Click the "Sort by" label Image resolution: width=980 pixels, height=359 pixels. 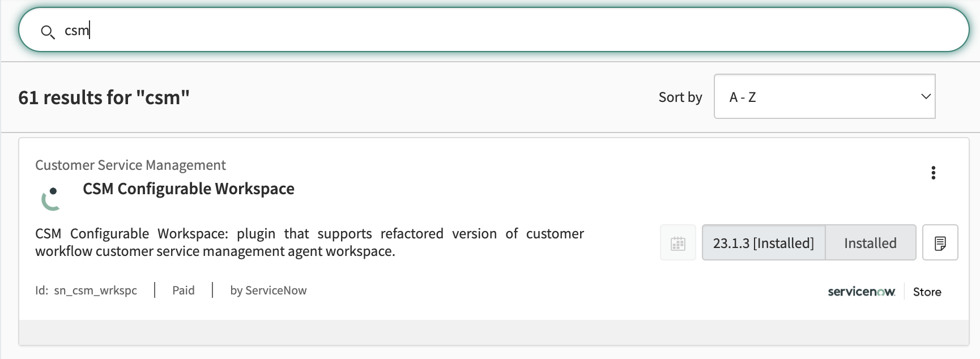pyautogui.click(x=680, y=97)
